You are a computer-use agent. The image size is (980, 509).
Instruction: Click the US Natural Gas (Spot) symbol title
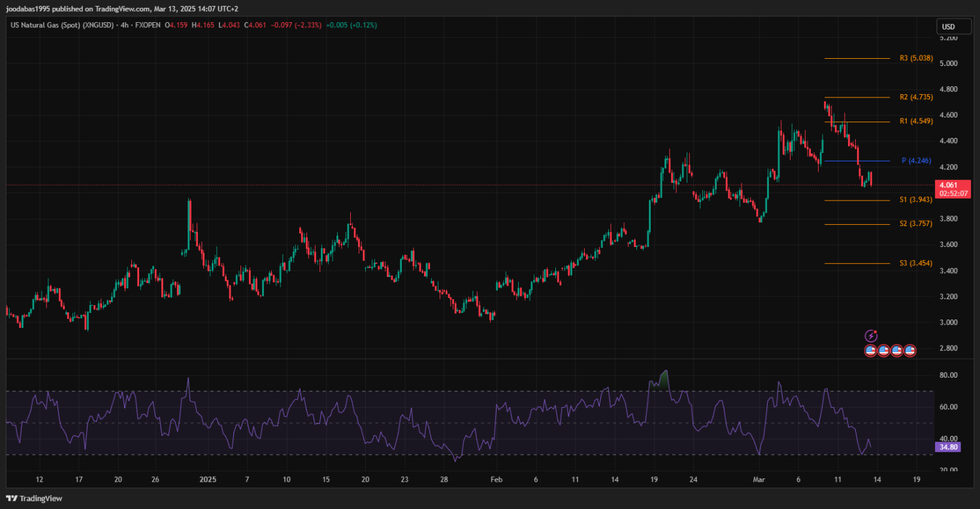[x=62, y=25]
